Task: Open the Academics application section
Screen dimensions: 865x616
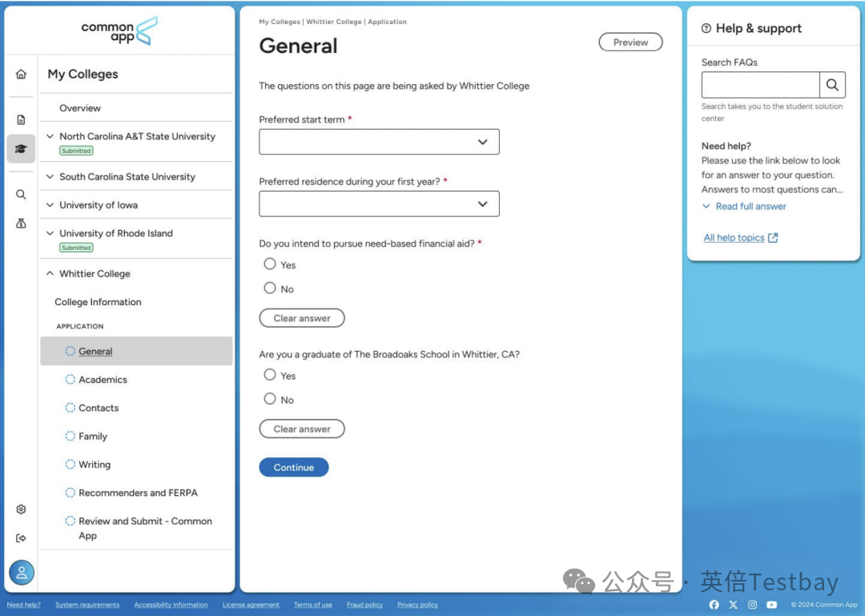Action: pyautogui.click(x=103, y=380)
